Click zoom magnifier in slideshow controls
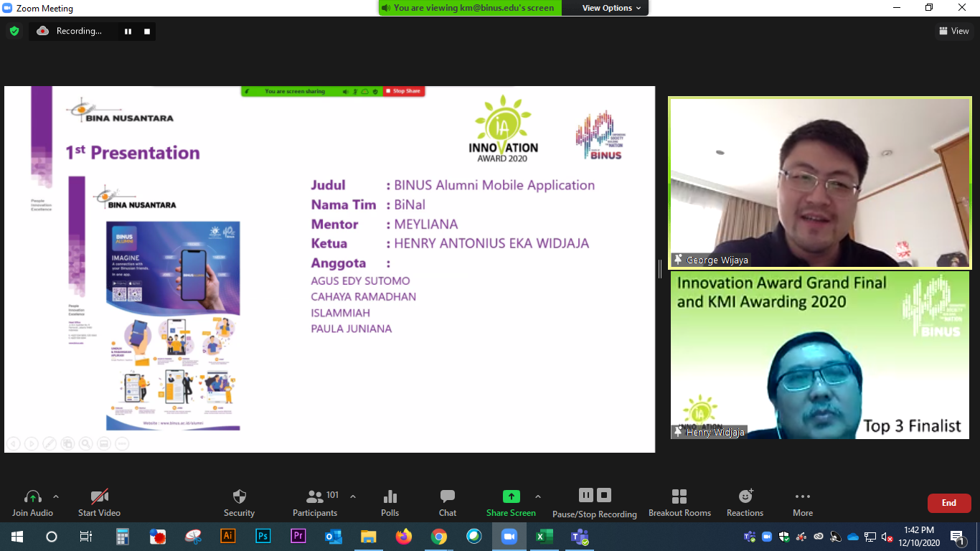The image size is (980, 551). coord(85,443)
